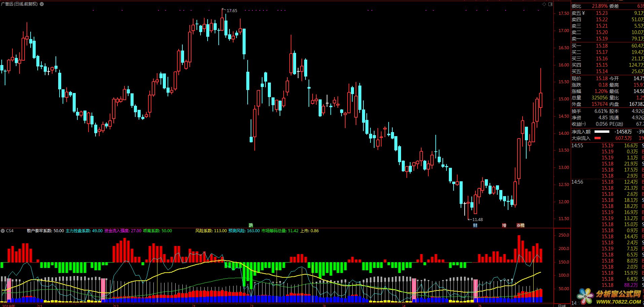
Task: Select the 卖三 price 15.21
Action: (x=602, y=26)
